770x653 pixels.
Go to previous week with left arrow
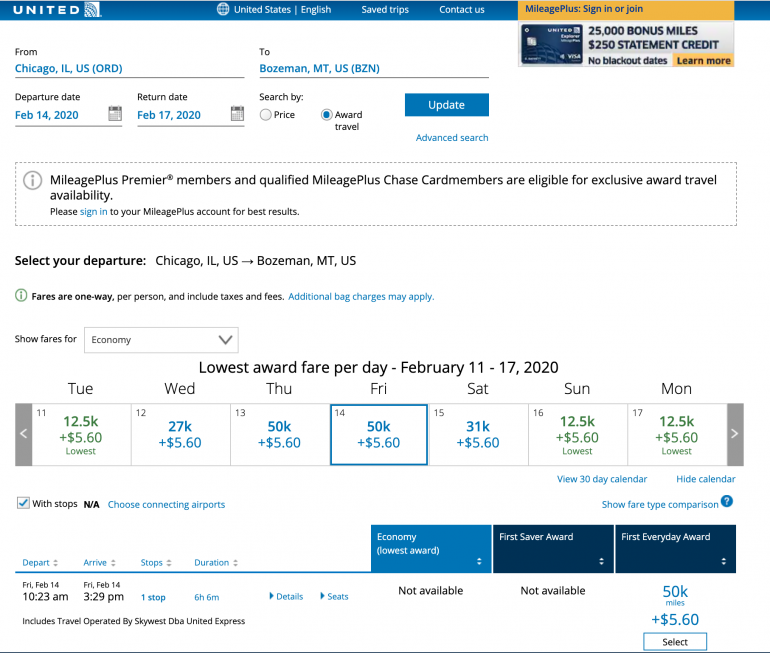pyautogui.click(x=24, y=434)
